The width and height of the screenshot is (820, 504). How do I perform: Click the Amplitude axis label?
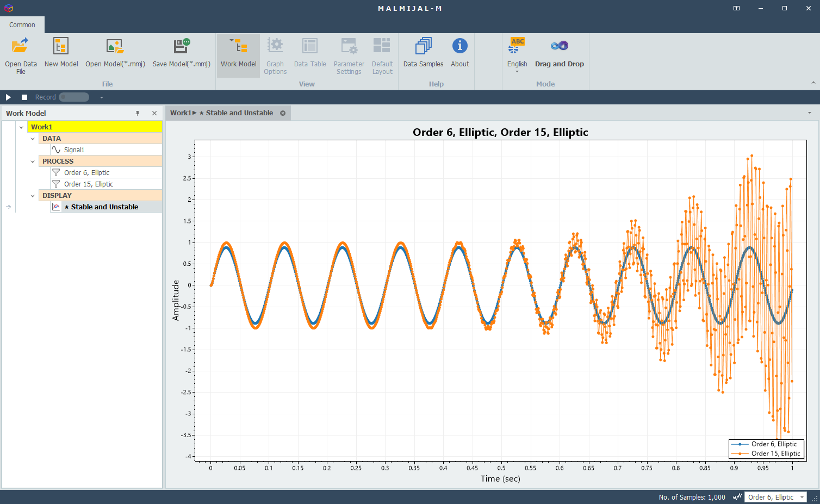(x=176, y=300)
